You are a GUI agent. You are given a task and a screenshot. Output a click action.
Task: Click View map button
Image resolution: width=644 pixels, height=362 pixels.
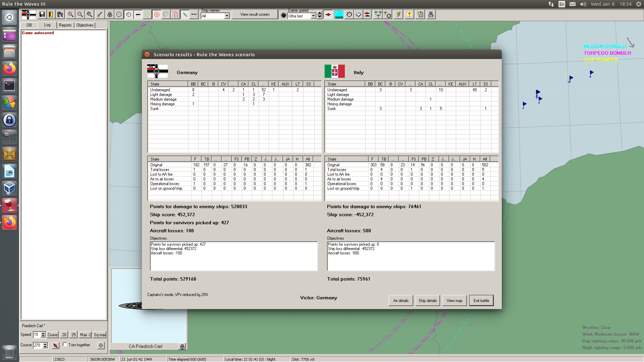click(454, 301)
